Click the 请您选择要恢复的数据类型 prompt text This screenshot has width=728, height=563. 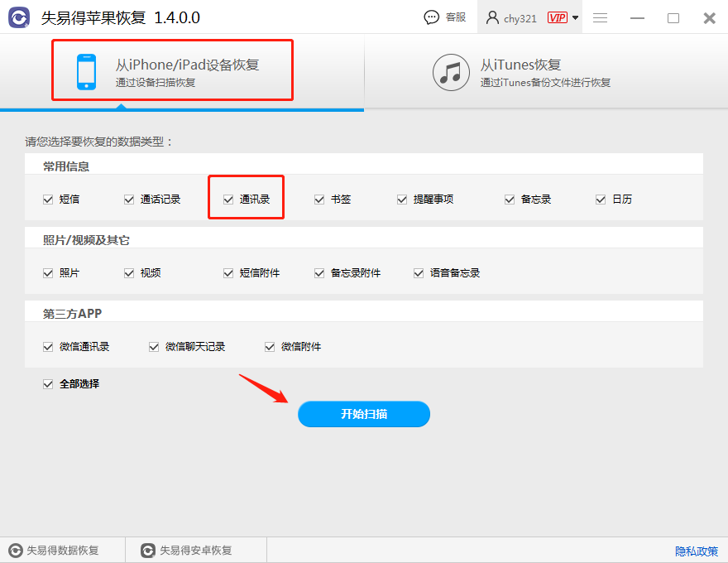[x=98, y=142]
